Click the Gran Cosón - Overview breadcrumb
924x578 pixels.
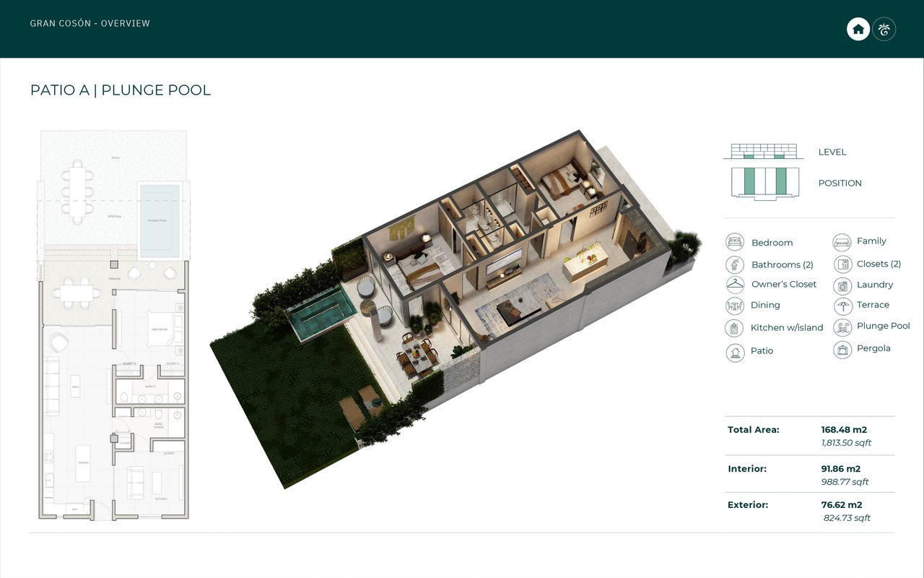[90, 24]
